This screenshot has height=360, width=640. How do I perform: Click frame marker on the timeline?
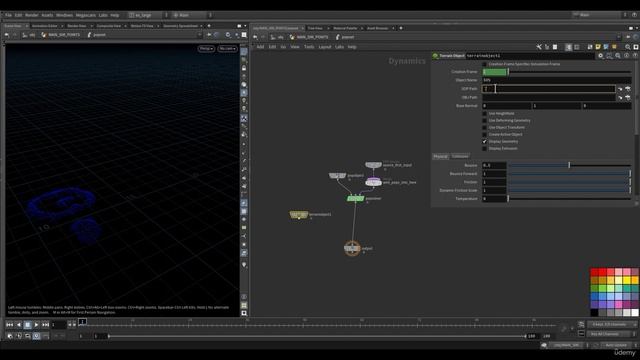point(82,322)
